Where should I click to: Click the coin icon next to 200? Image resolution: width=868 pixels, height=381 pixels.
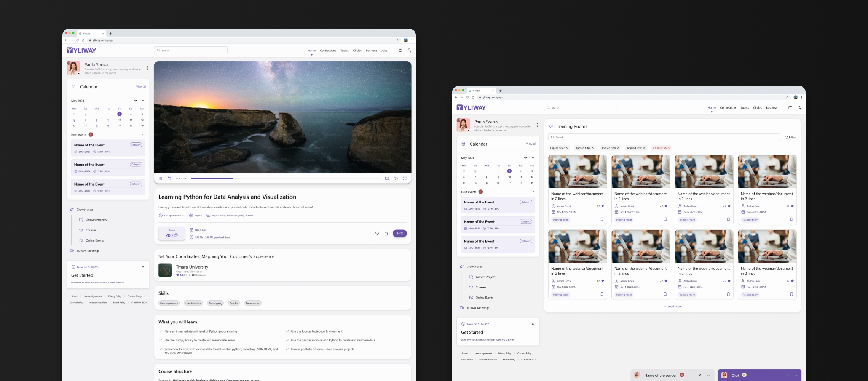point(176,235)
